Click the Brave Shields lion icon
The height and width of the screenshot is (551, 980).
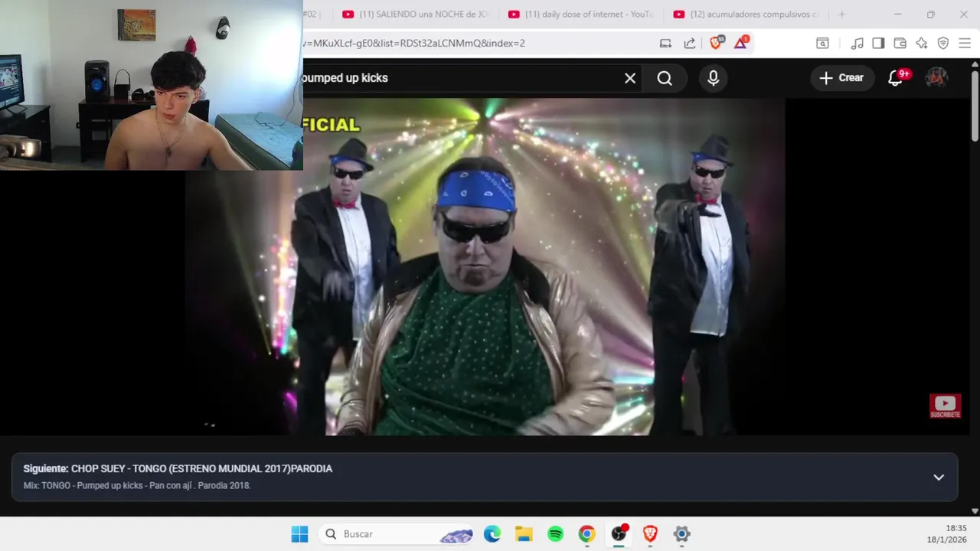(716, 43)
